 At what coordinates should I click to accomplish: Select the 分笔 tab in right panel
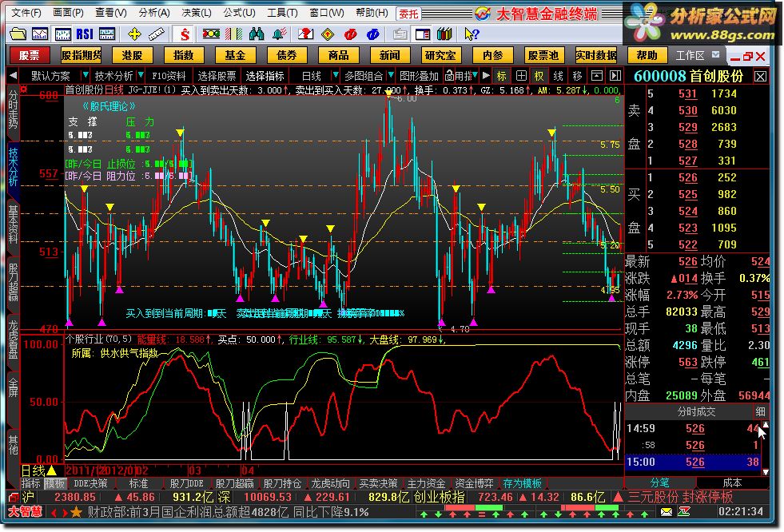[x=660, y=482]
